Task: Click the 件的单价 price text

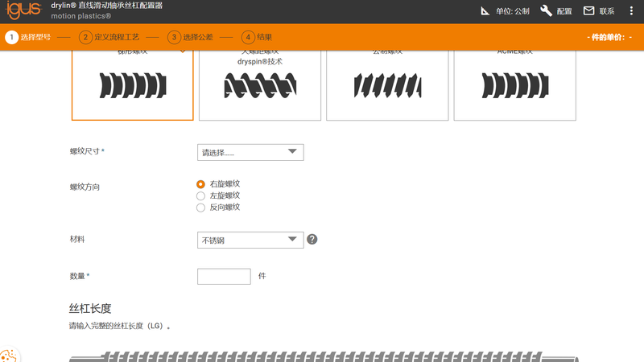Action: (x=609, y=37)
